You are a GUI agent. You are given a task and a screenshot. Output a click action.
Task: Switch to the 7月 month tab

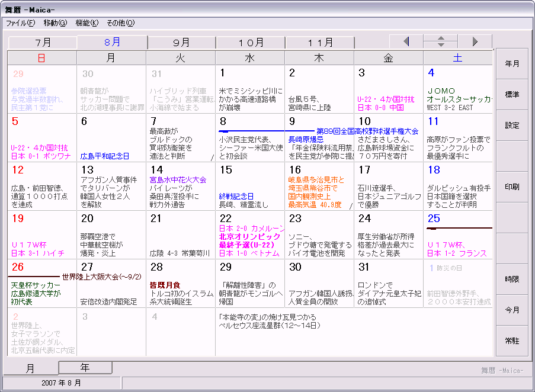pyautogui.click(x=43, y=43)
